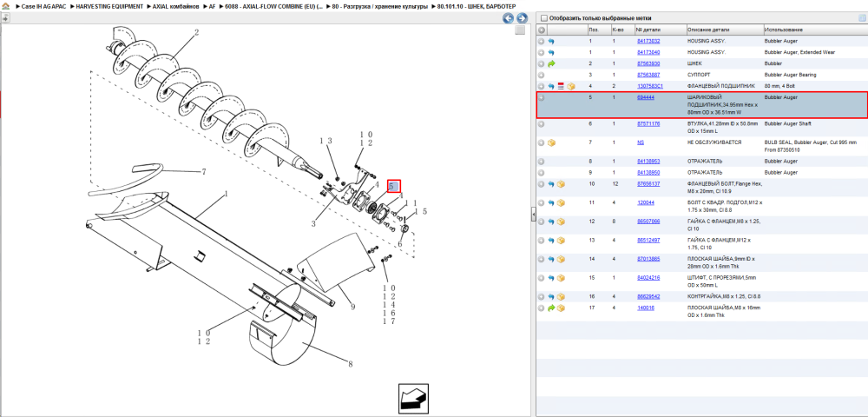Select callout 7 in the diagram
The height and width of the screenshot is (417, 868).
click(204, 172)
